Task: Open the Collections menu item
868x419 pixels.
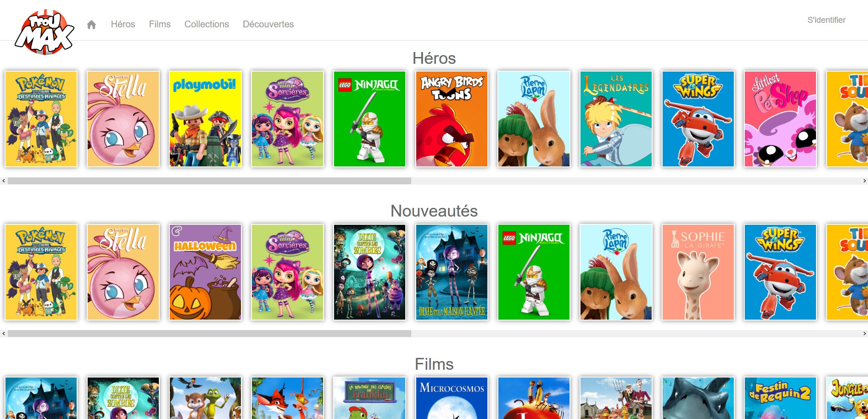Action: (207, 24)
